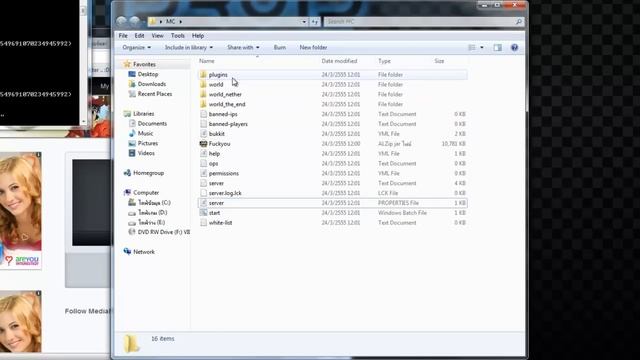The height and width of the screenshot is (360, 640).
Task: Click the console window scrollbar down arrow
Action: pyautogui.click(x=83, y=121)
